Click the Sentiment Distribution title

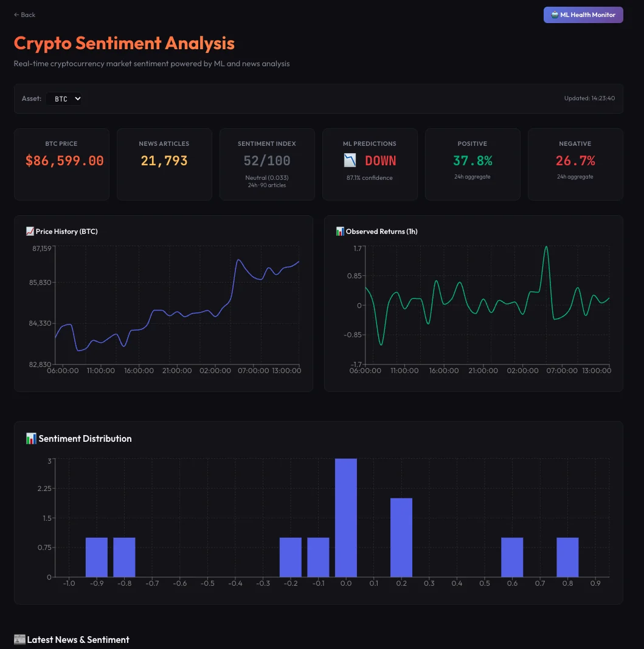pos(85,439)
